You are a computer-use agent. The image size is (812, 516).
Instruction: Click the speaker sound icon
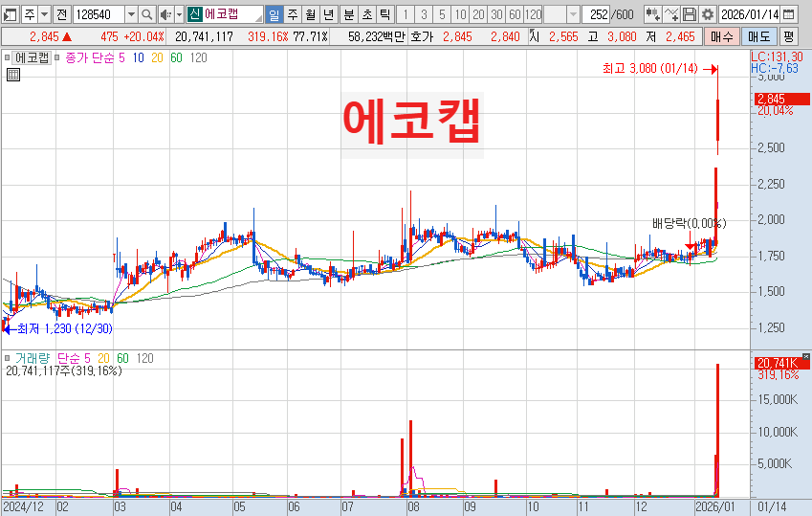165,14
